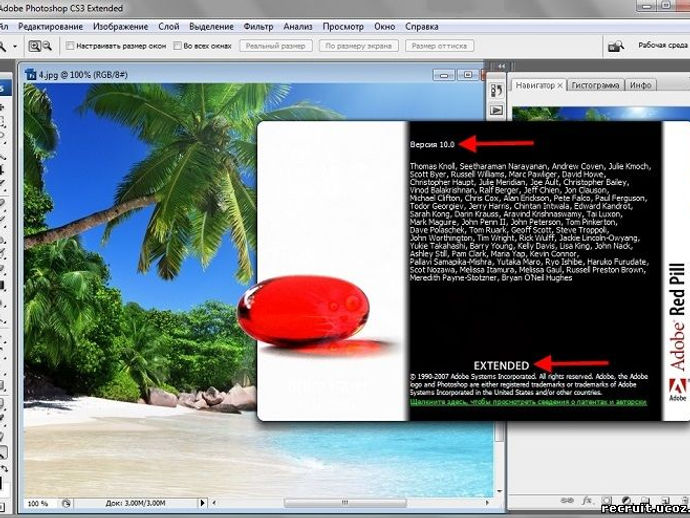Open the Bridge icon beside Рабочая среда
The image size is (690, 518).
tap(616, 46)
